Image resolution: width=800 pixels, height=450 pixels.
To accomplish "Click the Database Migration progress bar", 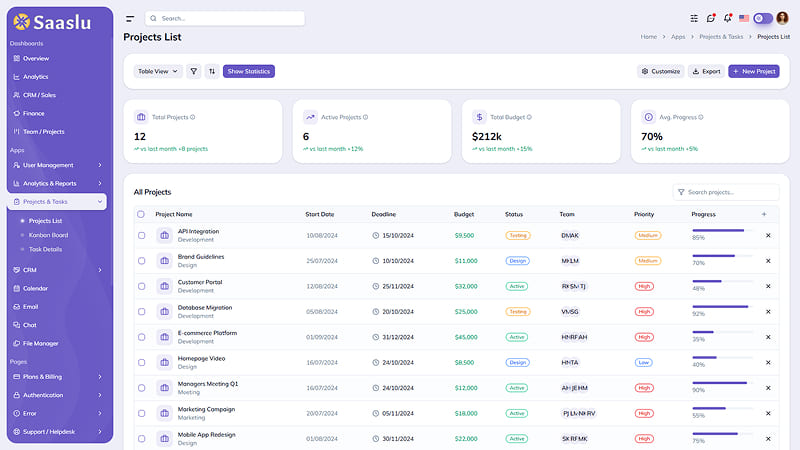I will tap(722, 307).
